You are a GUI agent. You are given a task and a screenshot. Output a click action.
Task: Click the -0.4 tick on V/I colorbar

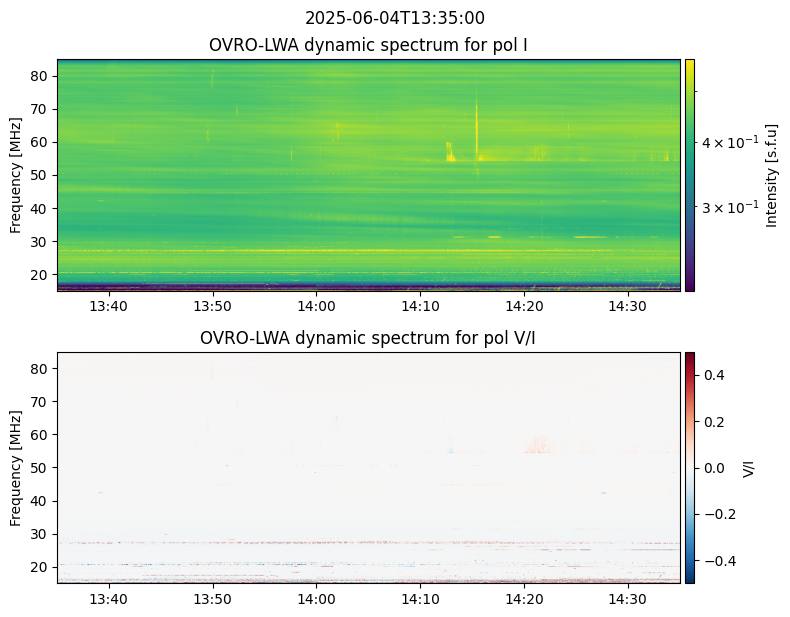click(719, 560)
